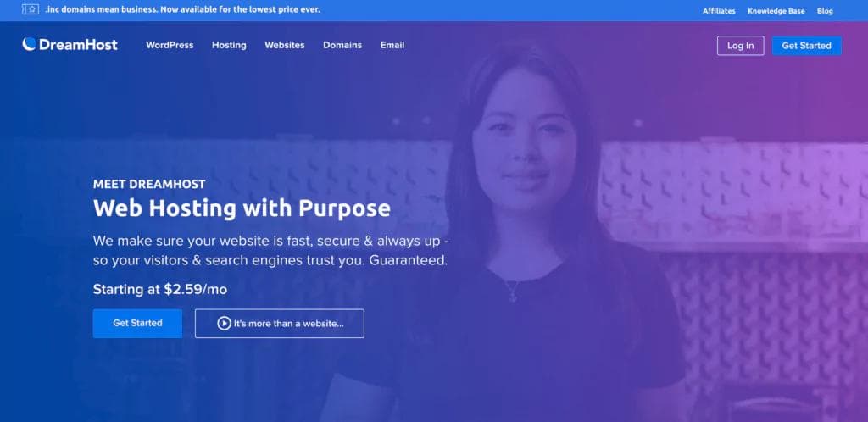Viewport: 868px width, 422px height.
Task: Open the Websites navigation menu
Action: (285, 46)
